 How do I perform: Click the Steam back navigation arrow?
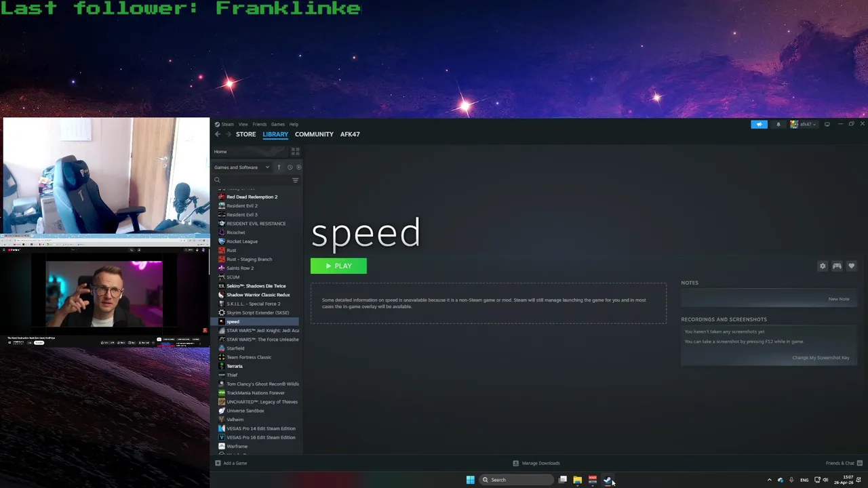(218, 134)
